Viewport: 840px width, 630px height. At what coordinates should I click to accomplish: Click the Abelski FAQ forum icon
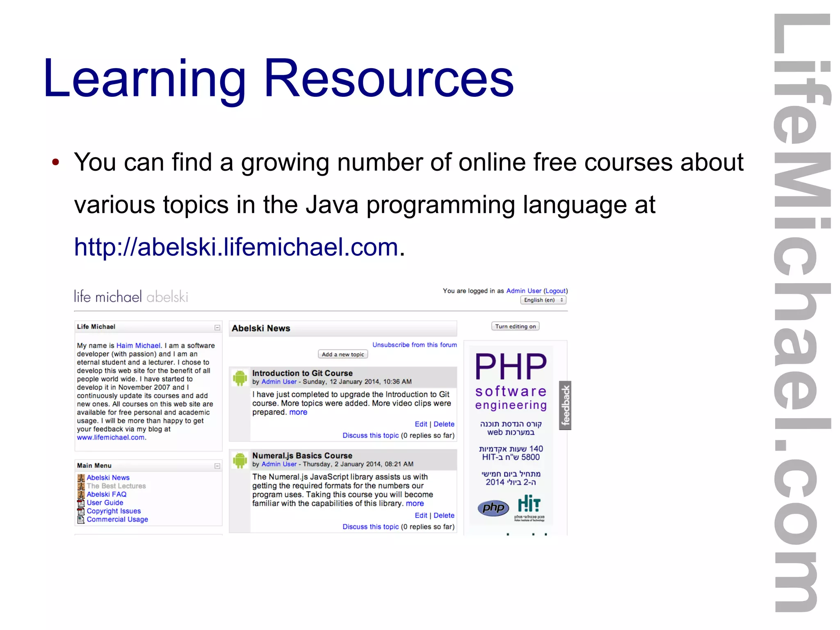tap(81, 495)
